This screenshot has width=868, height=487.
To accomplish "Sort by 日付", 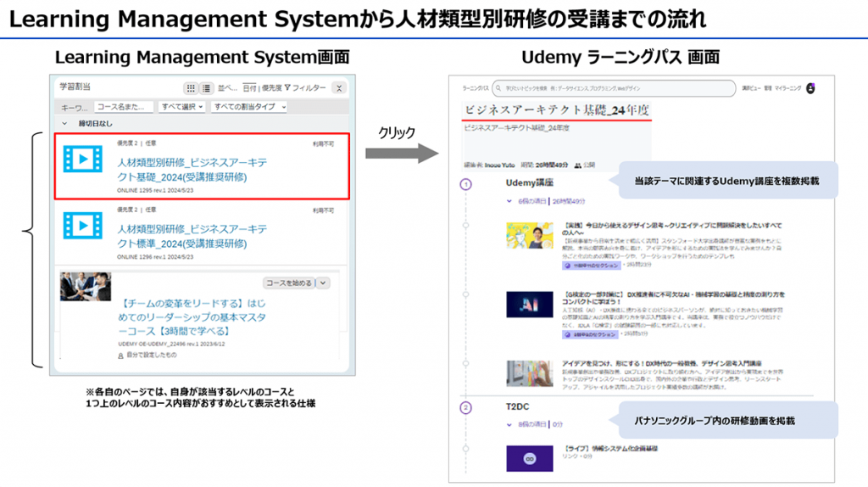I will (x=250, y=88).
